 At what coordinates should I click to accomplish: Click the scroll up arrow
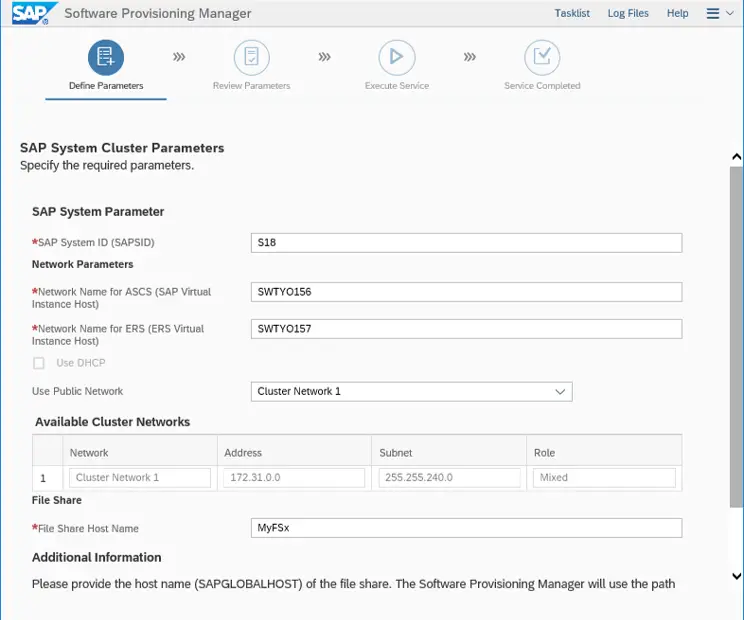coord(736,157)
